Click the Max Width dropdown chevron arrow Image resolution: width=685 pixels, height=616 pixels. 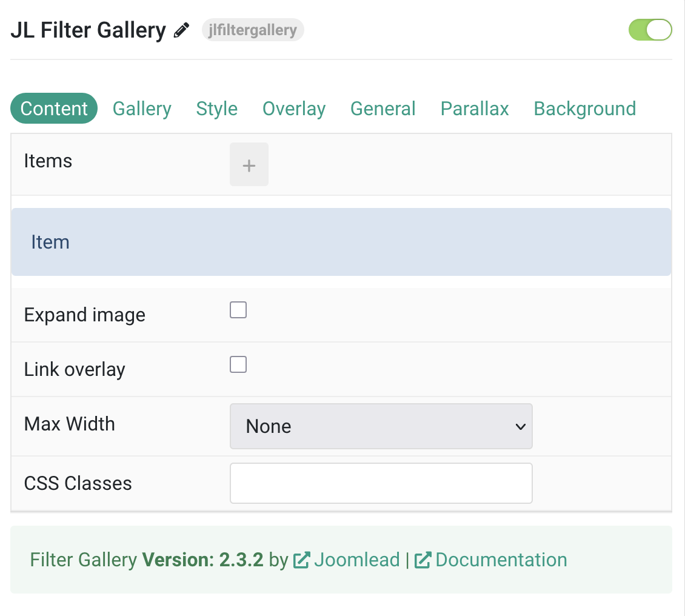tap(520, 426)
